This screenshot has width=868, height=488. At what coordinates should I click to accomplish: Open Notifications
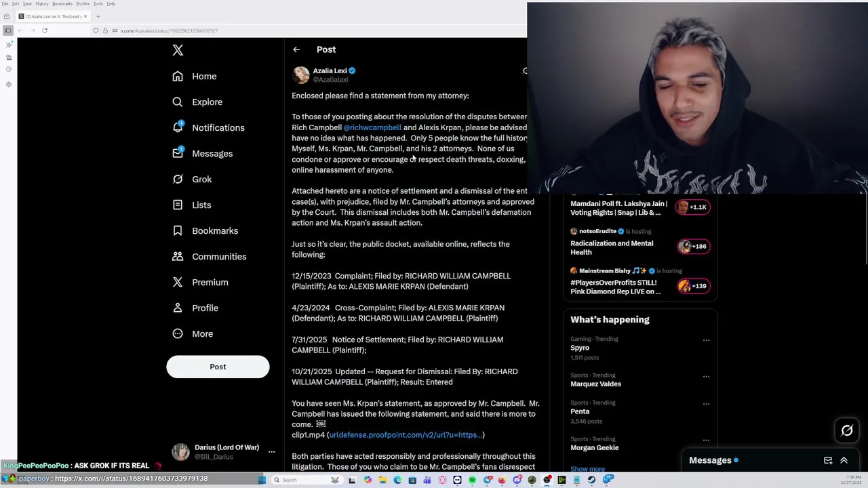[208, 128]
